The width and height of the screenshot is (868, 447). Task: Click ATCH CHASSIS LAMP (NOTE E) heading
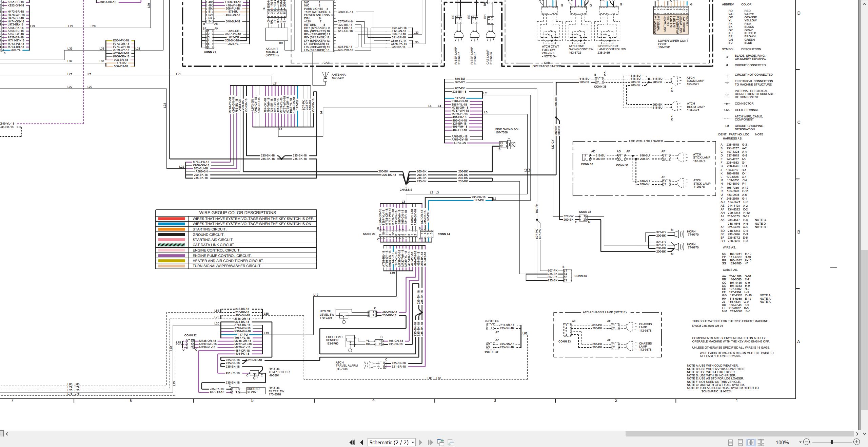pos(605,312)
